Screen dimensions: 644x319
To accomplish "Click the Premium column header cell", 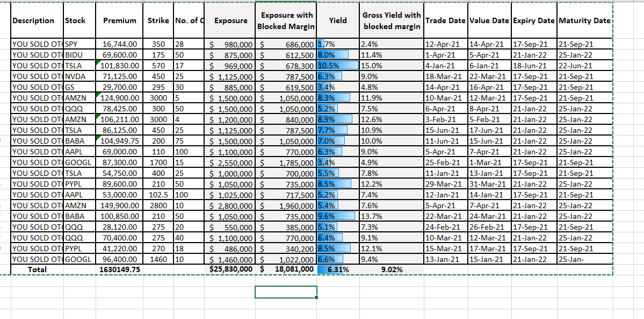I will [120, 21].
